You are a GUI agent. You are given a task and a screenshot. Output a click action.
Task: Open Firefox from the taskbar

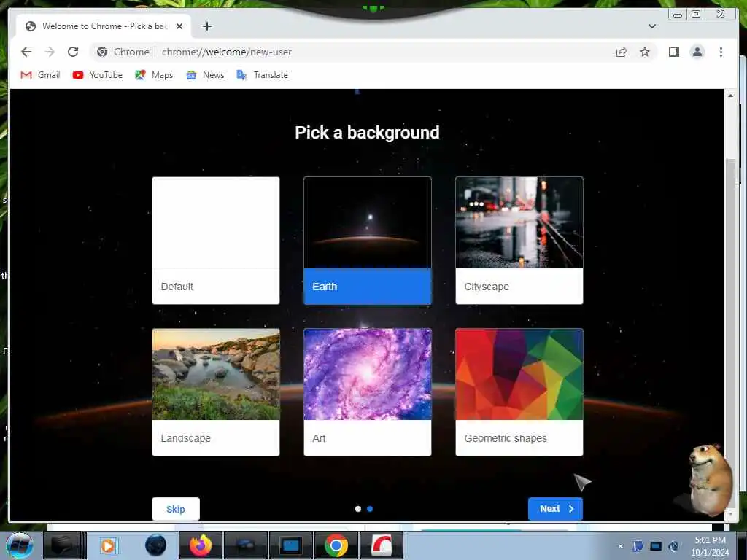click(201, 545)
